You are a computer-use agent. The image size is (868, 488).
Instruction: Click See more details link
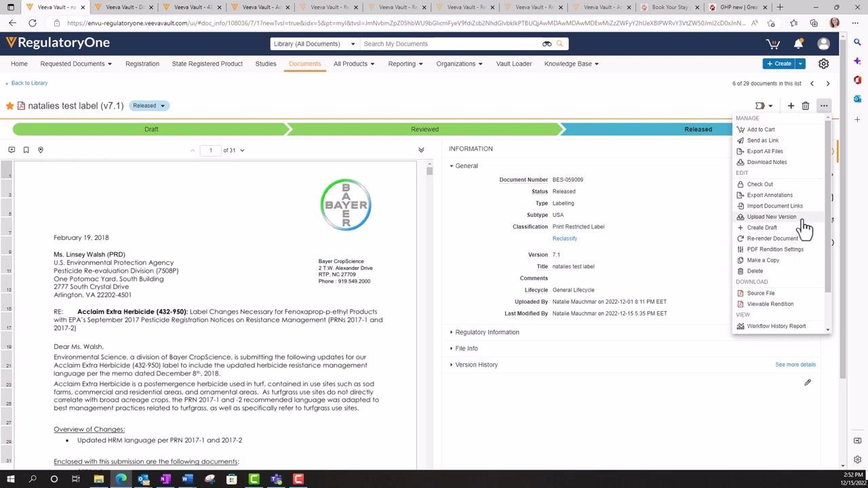click(795, 365)
